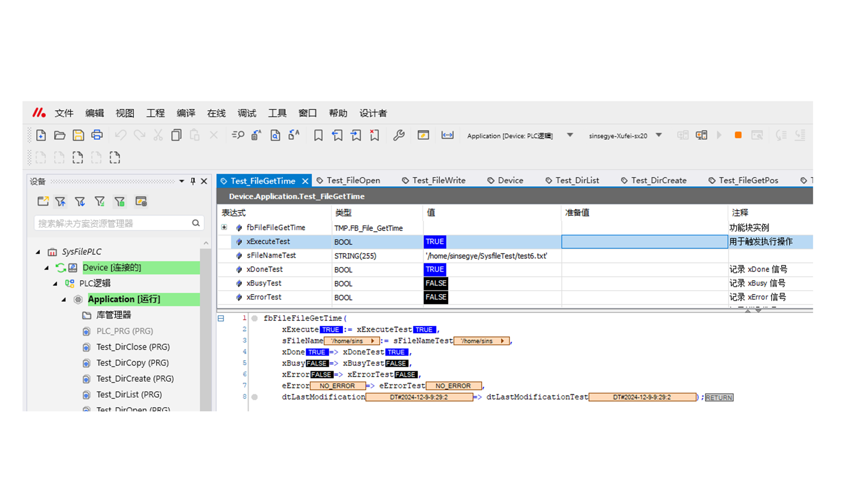
Task: Open the 在线 menu
Action: pyautogui.click(x=216, y=113)
